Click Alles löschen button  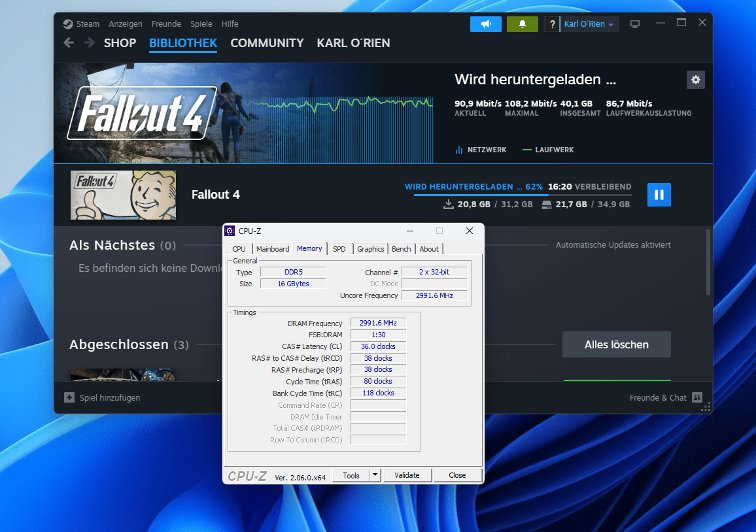point(616,344)
